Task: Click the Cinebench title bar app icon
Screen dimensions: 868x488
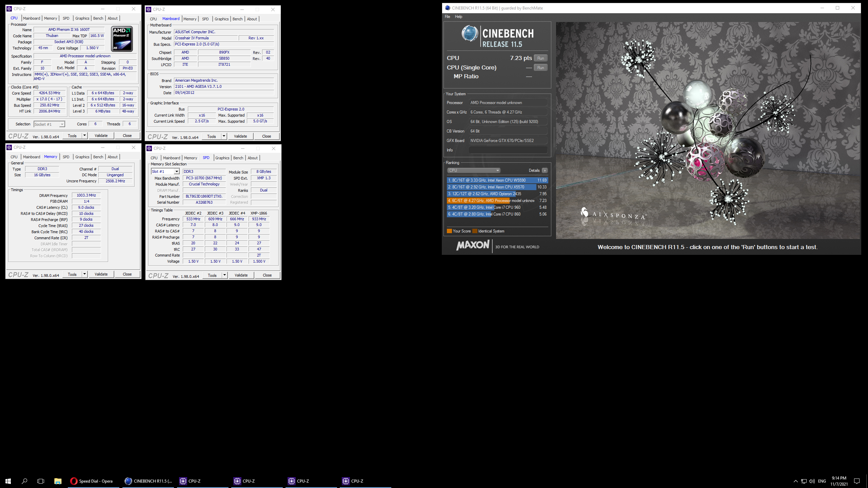Action: click(448, 8)
